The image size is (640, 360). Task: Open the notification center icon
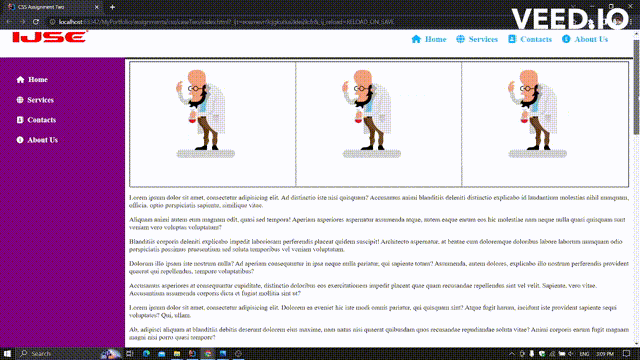[627, 353]
